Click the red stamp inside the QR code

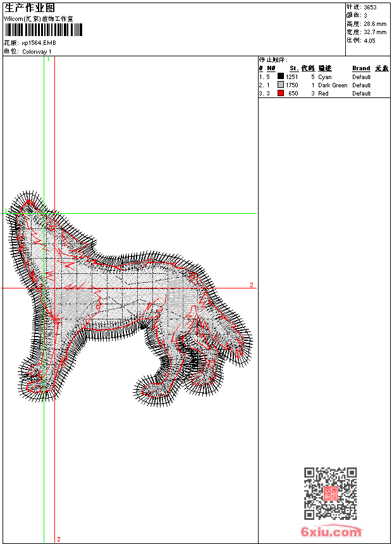click(x=331, y=494)
